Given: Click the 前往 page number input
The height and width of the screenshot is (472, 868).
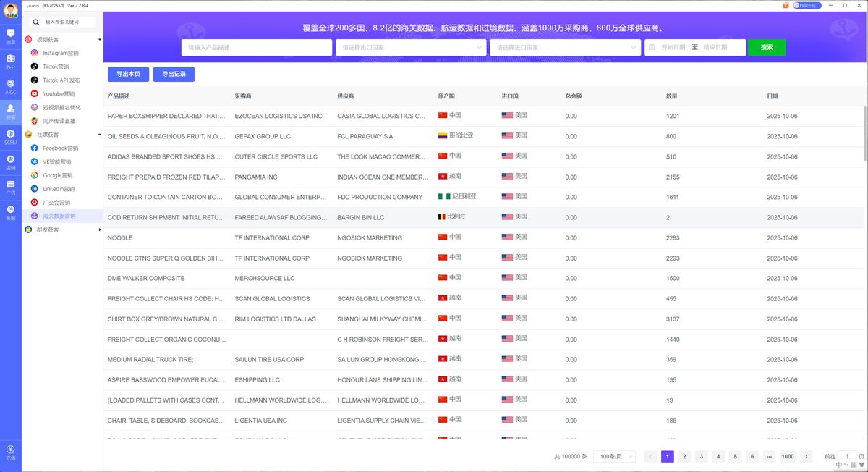Looking at the screenshot, I should 846,456.
